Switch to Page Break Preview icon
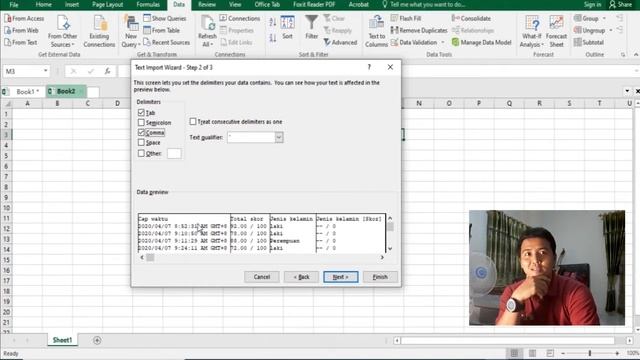The height and width of the screenshot is (360, 640). tap(550, 353)
